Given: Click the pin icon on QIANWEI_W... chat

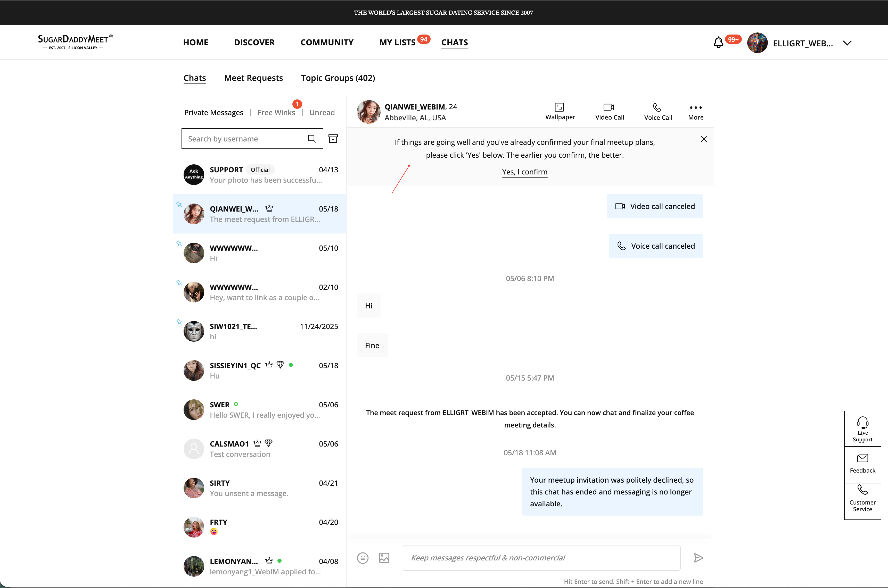Looking at the screenshot, I should click(x=179, y=204).
